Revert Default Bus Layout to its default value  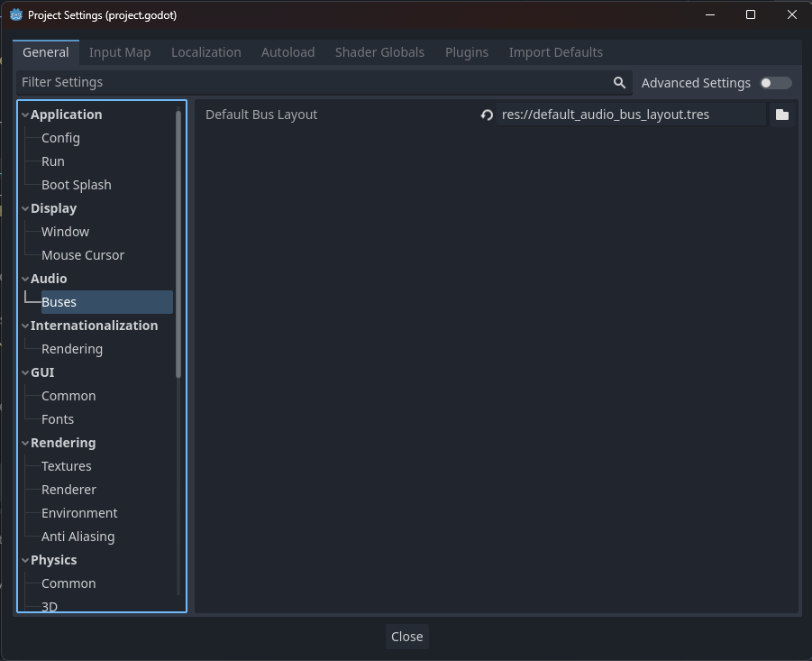point(486,115)
